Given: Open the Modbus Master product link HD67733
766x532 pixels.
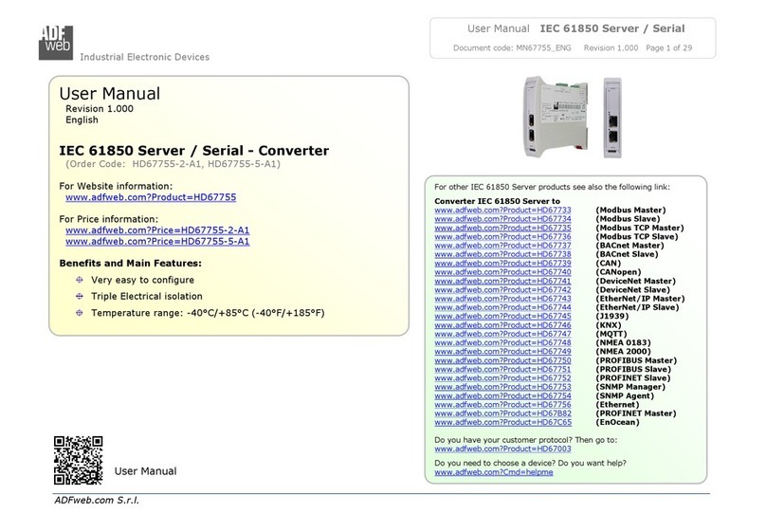Looking at the screenshot, I should click(502, 211).
